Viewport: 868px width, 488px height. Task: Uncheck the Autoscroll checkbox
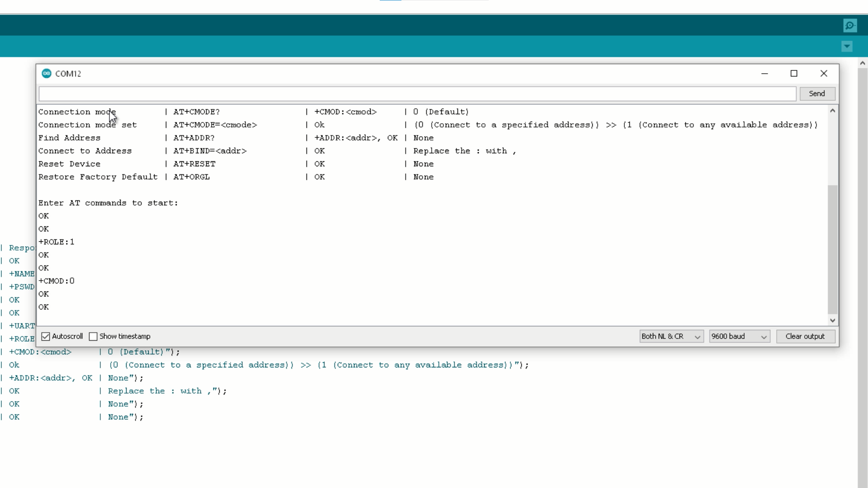[x=45, y=336]
